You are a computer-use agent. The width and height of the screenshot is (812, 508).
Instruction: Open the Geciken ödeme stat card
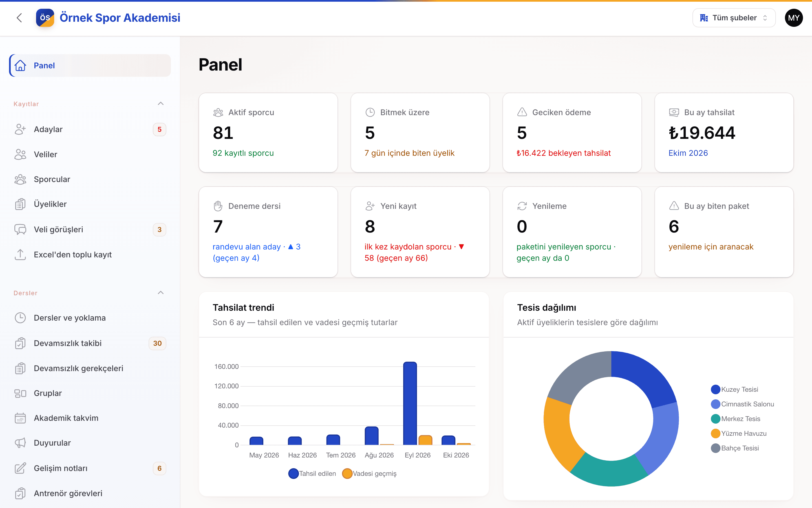(x=572, y=133)
